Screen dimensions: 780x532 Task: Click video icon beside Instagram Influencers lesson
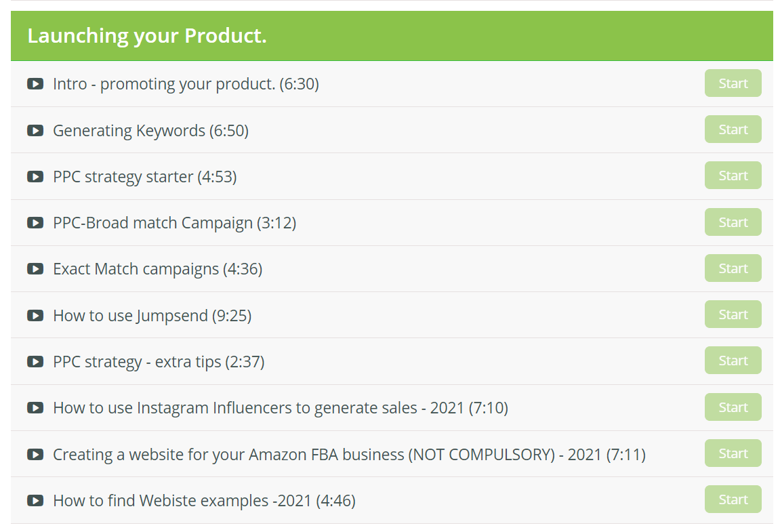point(35,407)
